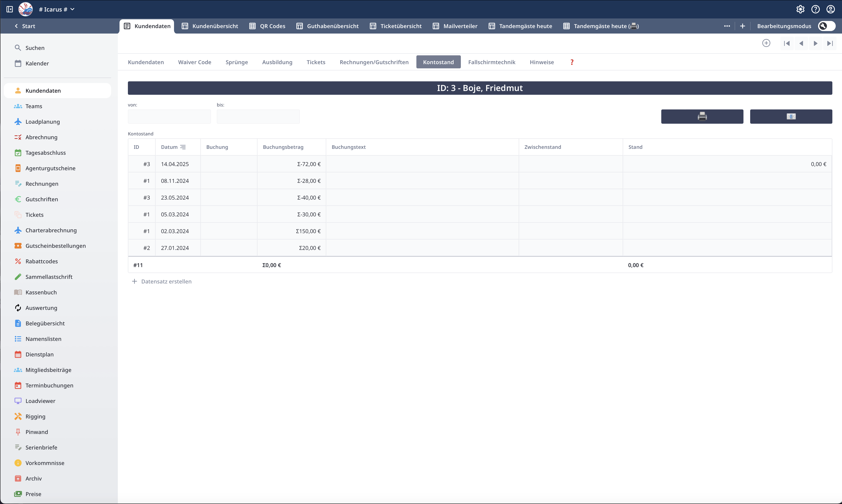
Task: Click the circled plus add-record icon
Action: (x=766, y=43)
